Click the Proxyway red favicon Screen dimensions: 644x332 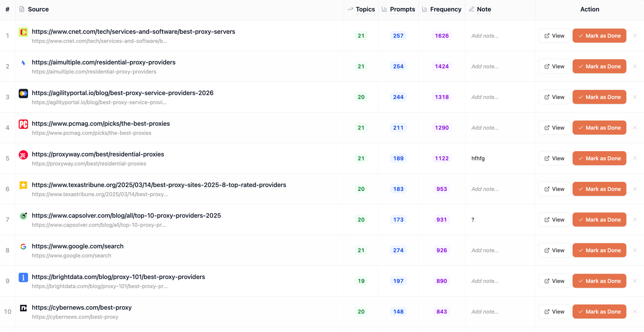23,155
